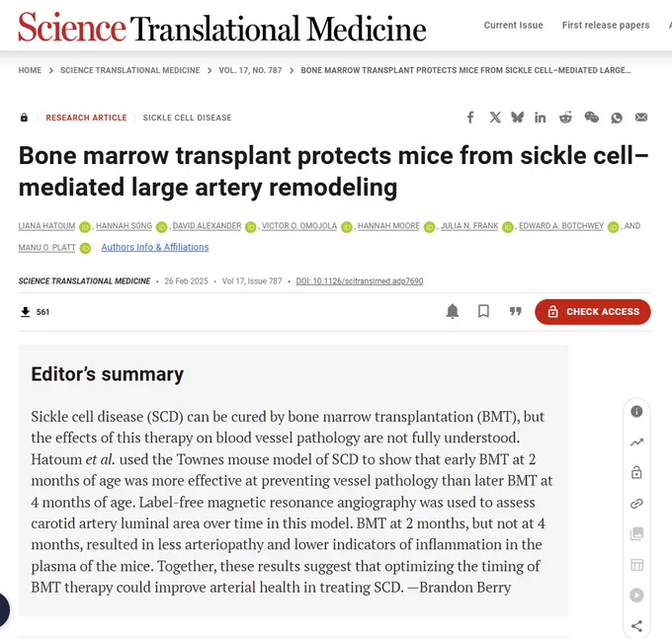672x639 pixels.
Task: Open First release papers menu item
Action: (606, 26)
